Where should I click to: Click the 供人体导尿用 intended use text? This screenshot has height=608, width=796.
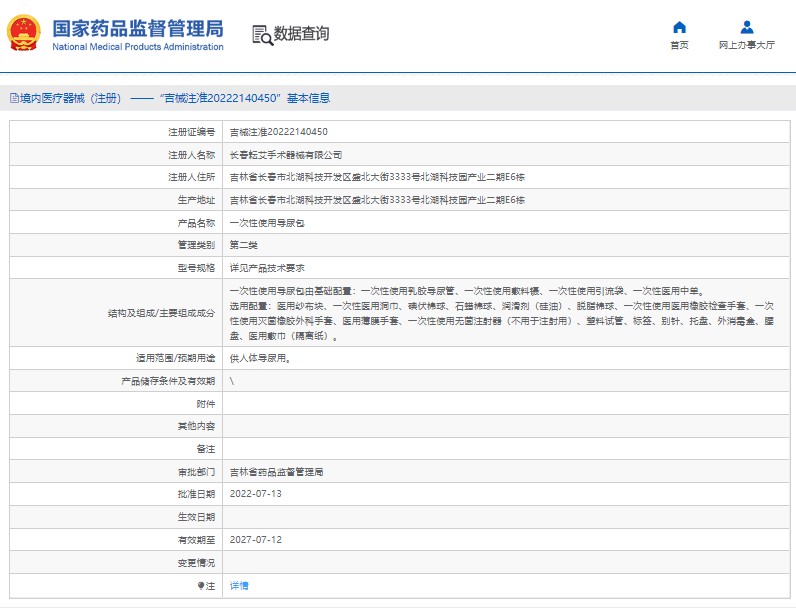point(259,358)
